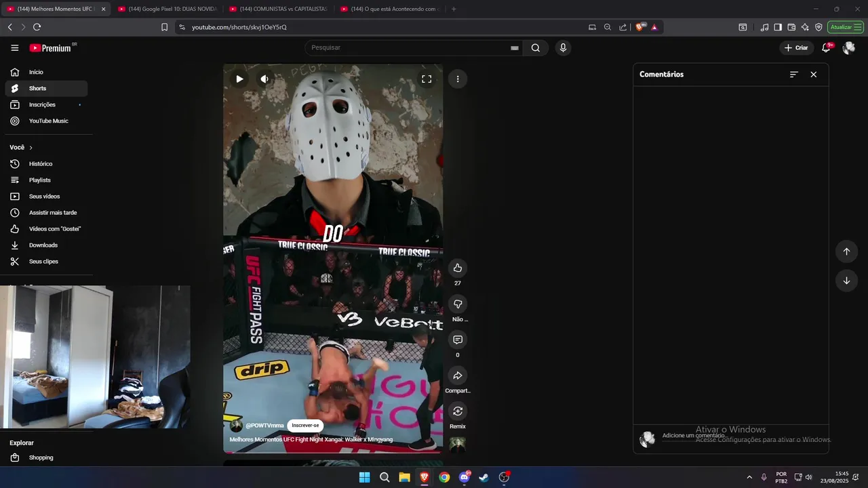
Task: Open Vídeos com "Gostei" list
Action: click(x=46, y=229)
